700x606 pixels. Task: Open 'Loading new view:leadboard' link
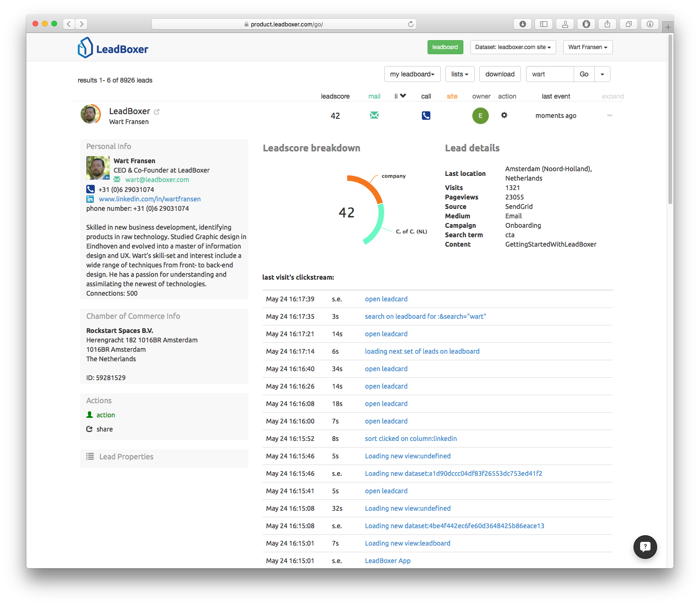pyautogui.click(x=407, y=543)
